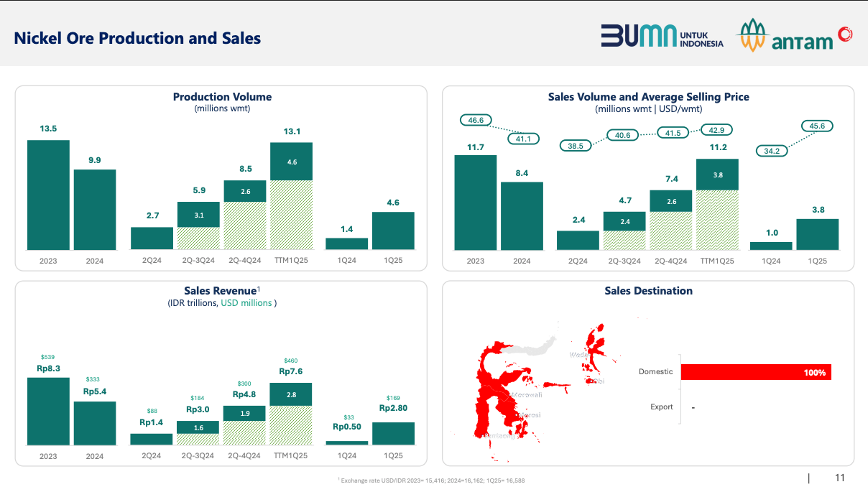Click the 42.9 price bubble above TTM1Q25
Viewport: 868px width, 492px height.
click(x=716, y=130)
